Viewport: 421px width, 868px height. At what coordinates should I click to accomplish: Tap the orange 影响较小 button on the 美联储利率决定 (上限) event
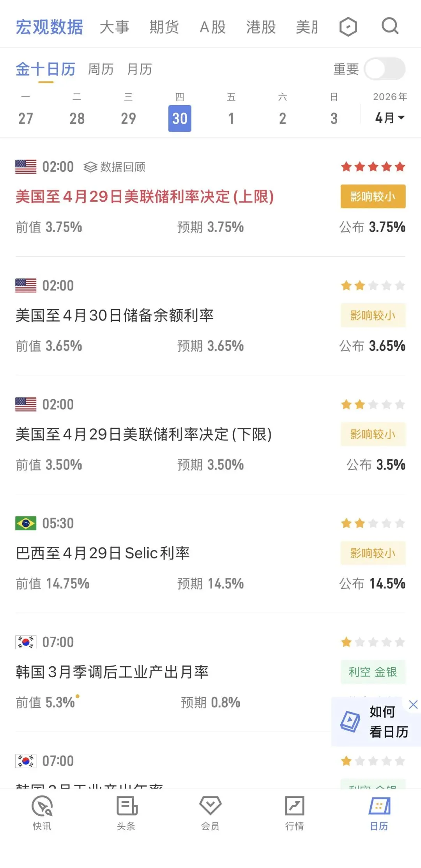tap(373, 196)
